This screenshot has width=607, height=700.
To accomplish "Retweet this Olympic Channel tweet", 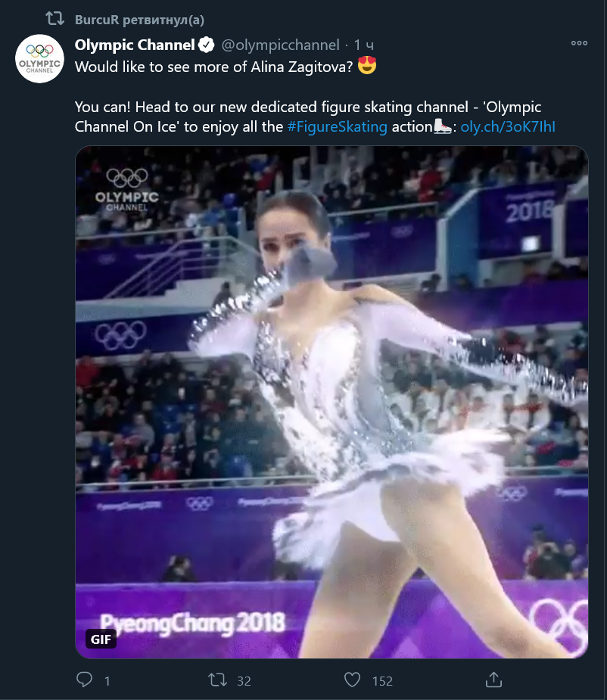I will (x=218, y=680).
